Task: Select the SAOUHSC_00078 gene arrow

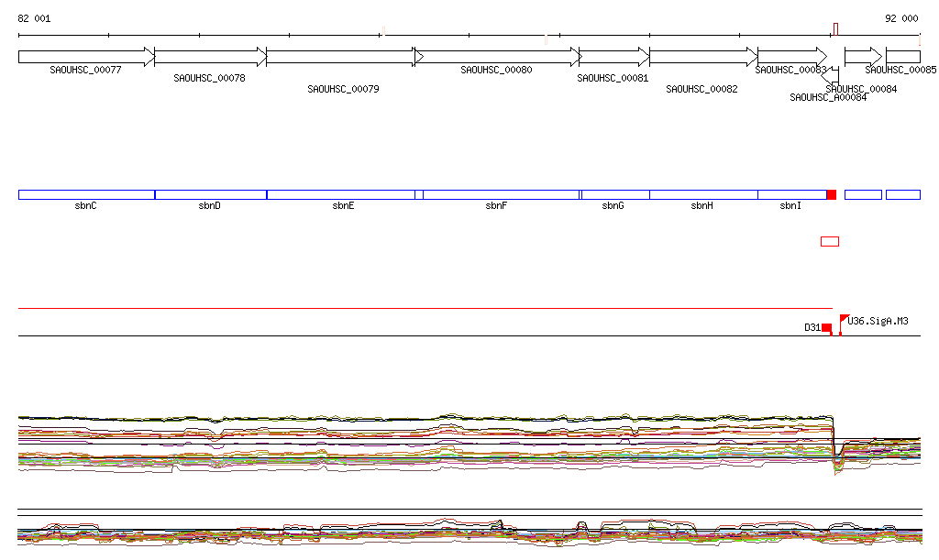Action: click(x=210, y=57)
